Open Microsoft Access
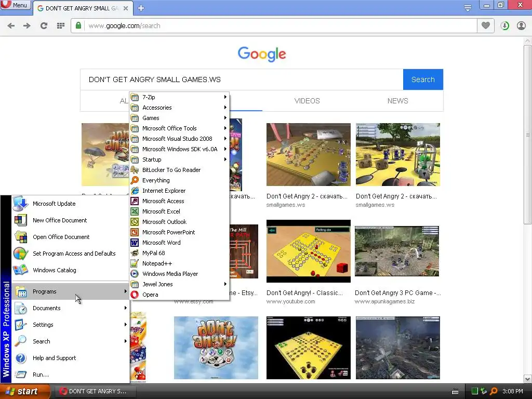This screenshot has width=532, height=399. point(179,201)
